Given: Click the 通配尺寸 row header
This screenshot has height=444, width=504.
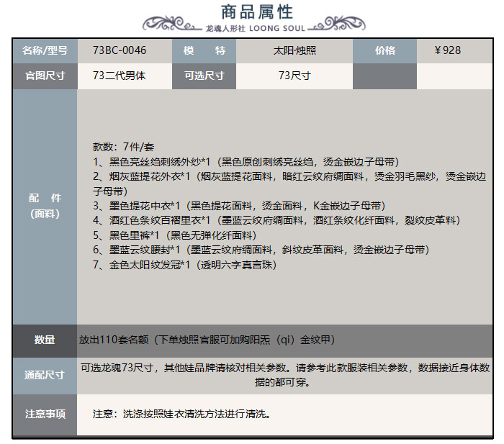Looking at the screenshot, I should 45,375.
